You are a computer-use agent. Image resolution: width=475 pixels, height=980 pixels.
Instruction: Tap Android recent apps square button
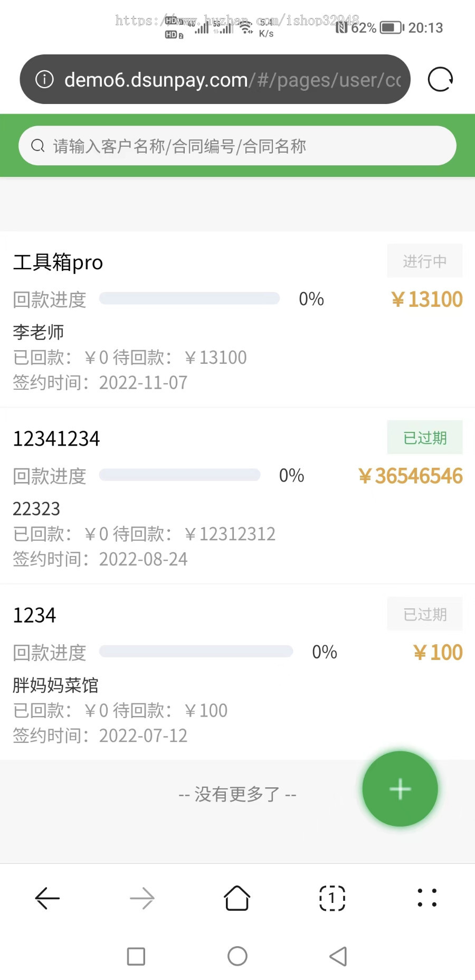(x=136, y=956)
